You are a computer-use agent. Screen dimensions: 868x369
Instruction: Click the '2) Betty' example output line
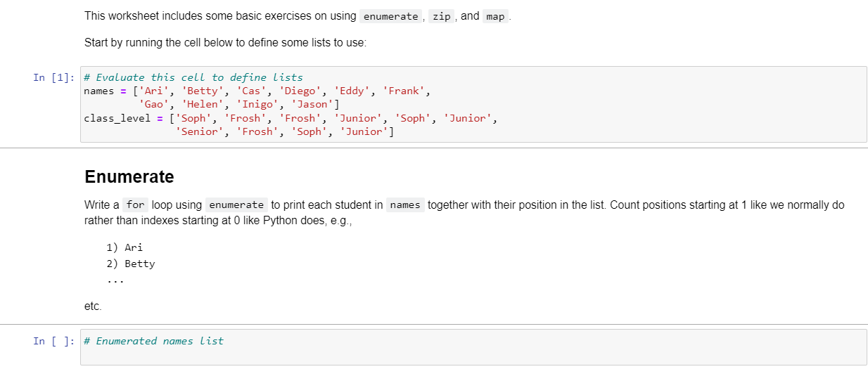coord(131,264)
